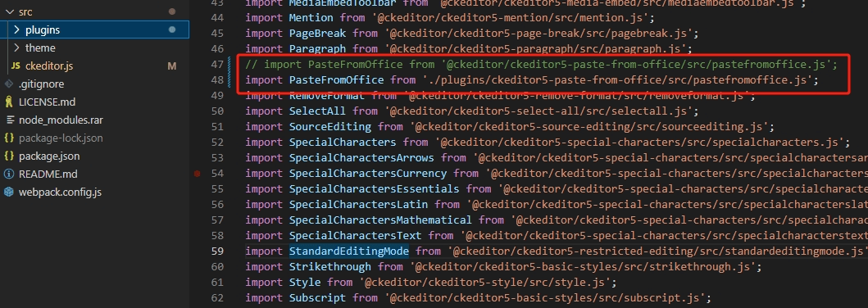The image size is (868, 308).
Task: Click SourceEditing identifier on line 51
Action: 330,127
